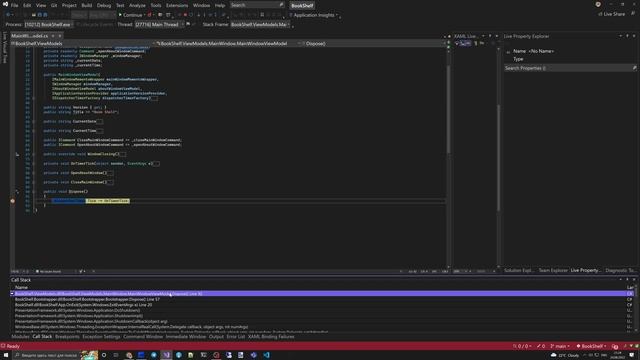This screenshot has height=360, width=640.
Task: Click the weather widget in the system tray
Action: click(564, 355)
